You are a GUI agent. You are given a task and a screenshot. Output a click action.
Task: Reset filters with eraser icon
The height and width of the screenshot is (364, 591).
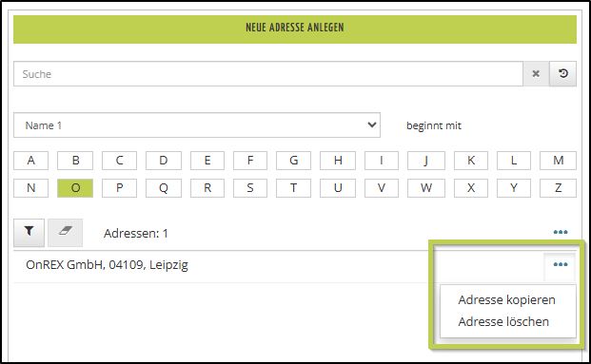tap(66, 233)
